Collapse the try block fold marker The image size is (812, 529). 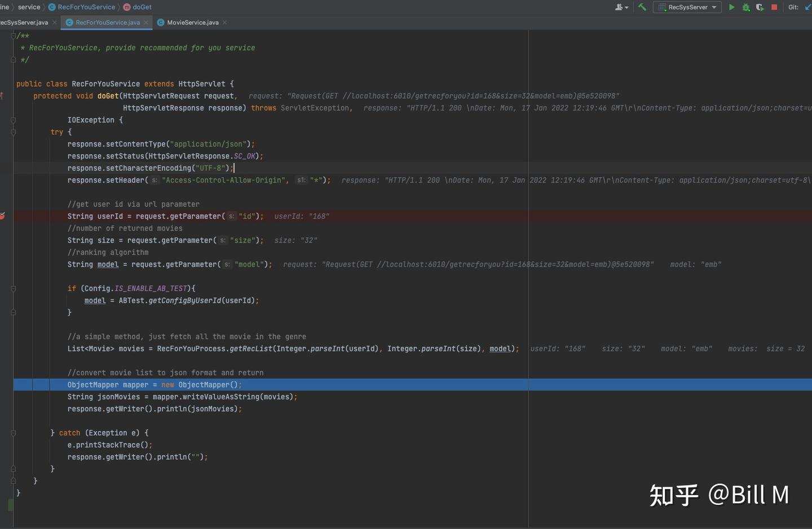coord(13,132)
